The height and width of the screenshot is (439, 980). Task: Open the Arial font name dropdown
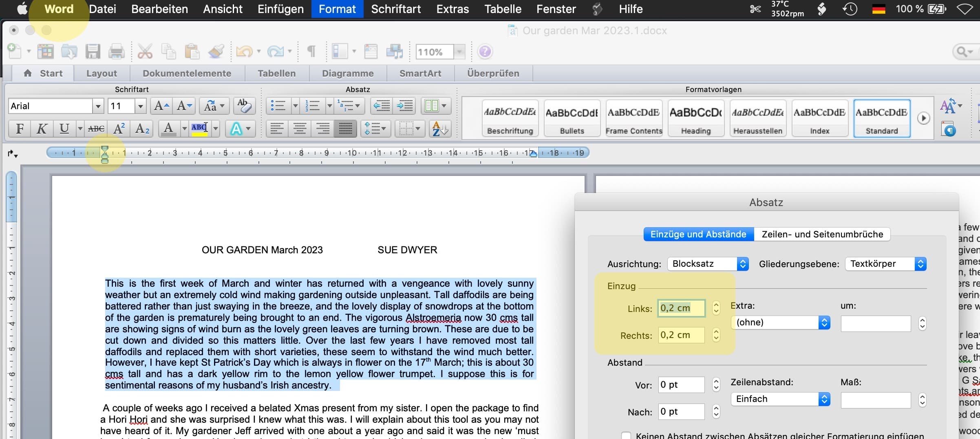coord(98,106)
